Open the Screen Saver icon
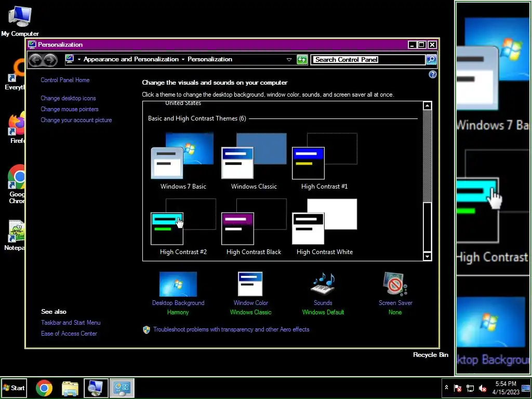Screen dimensions: 532x399 tap(395, 284)
